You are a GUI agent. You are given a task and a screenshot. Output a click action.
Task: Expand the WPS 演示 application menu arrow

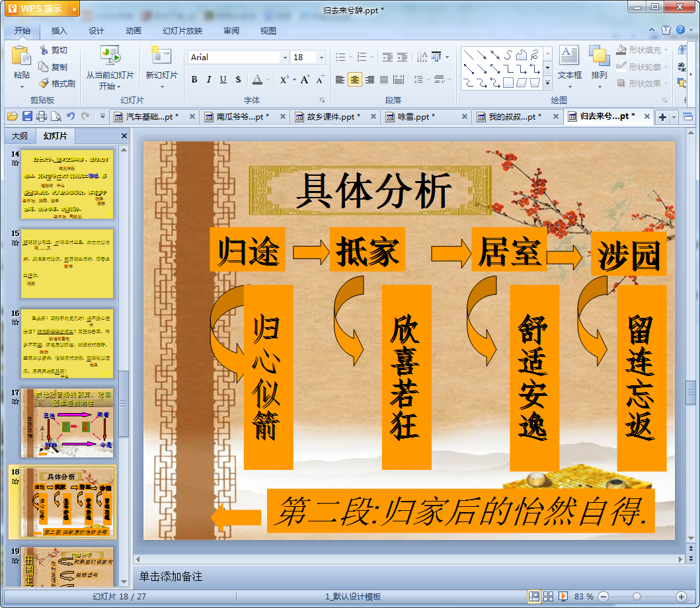pos(74,9)
